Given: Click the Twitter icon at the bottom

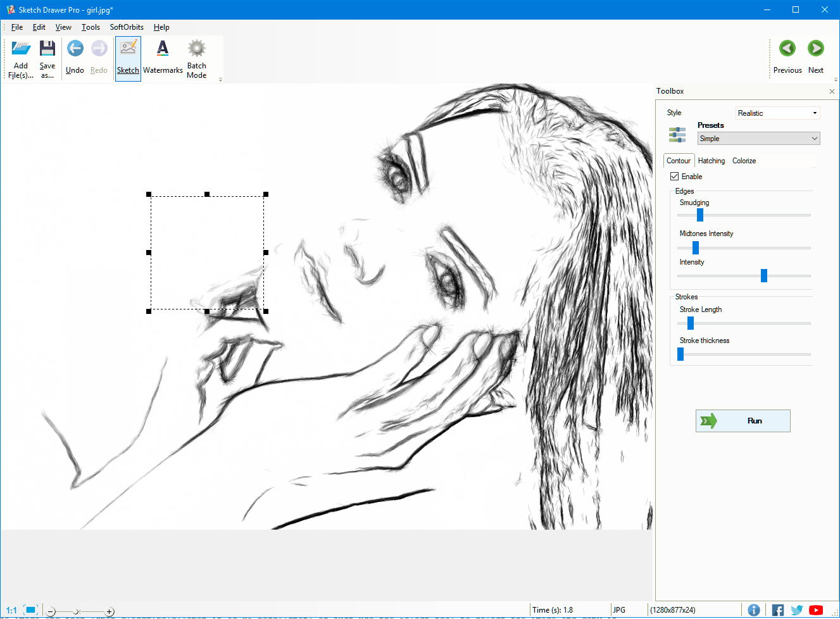Looking at the screenshot, I should coord(796,610).
